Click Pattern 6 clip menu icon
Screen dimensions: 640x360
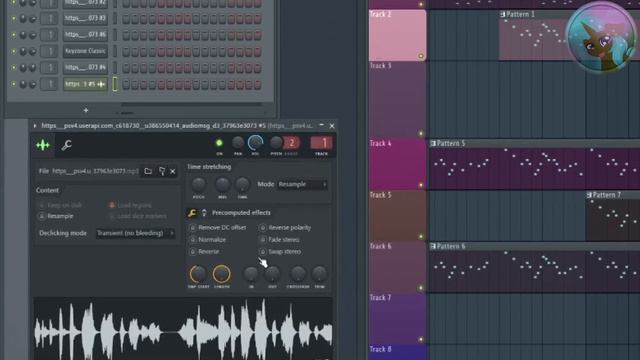tap(433, 246)
